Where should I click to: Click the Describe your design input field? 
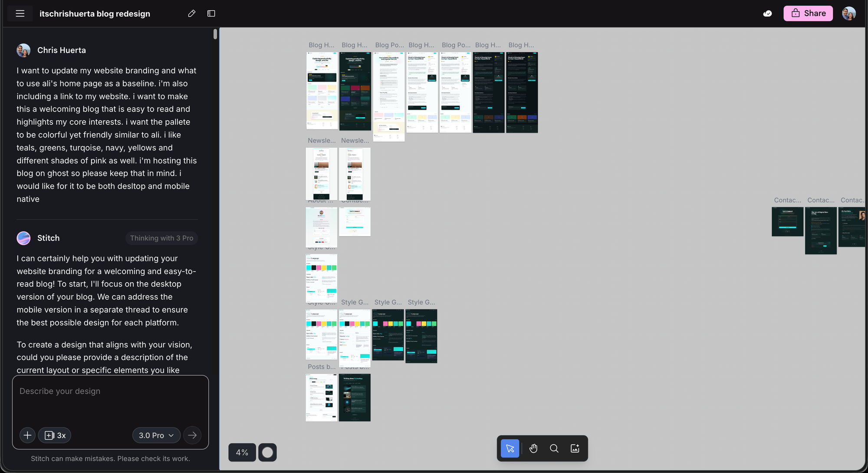pyautogui.click(x=110, y=401)
